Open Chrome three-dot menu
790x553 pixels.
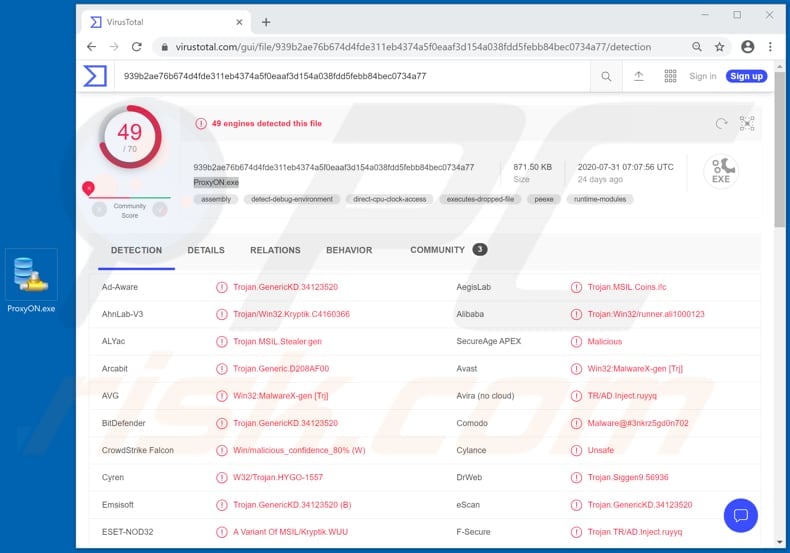[x=770, y=47]
